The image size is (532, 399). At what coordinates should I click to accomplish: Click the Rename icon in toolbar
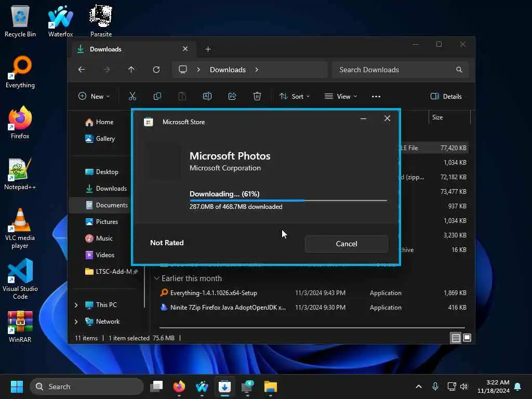207,96
